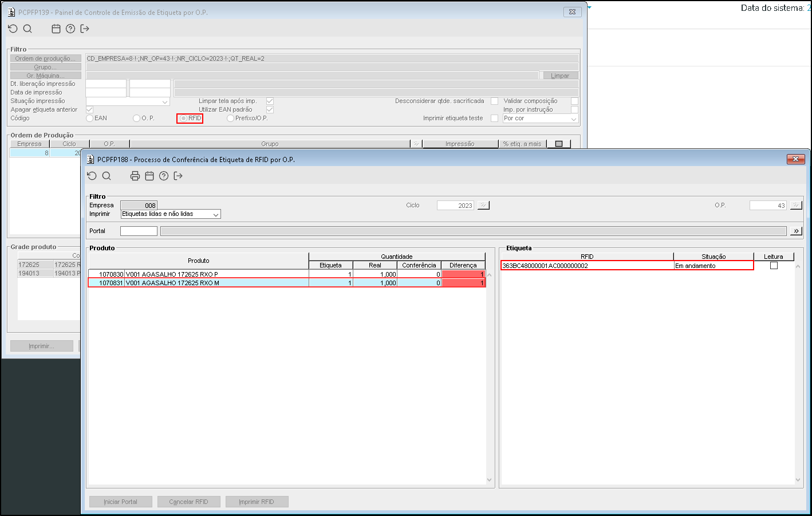The image size is (812, 516).
Task: Select product row 'V001 AGASALHO 172625 RXO P'
Action: click(x=286, y=274)
